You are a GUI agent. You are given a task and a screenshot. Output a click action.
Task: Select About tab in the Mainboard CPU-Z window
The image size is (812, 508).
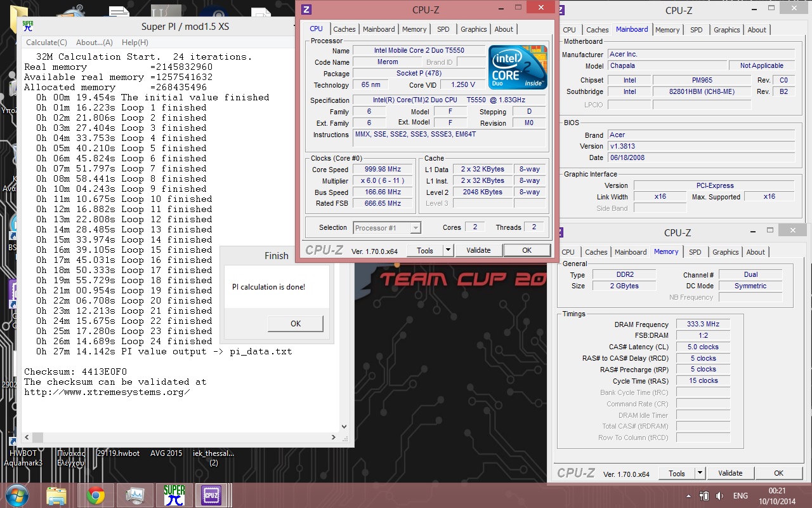[757, 30]
